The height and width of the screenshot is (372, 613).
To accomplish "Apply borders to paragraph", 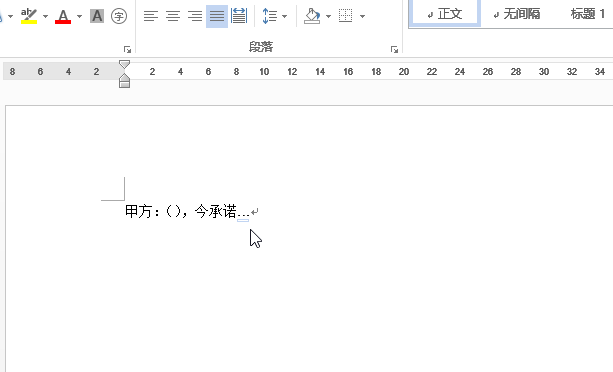I will 346,16.
